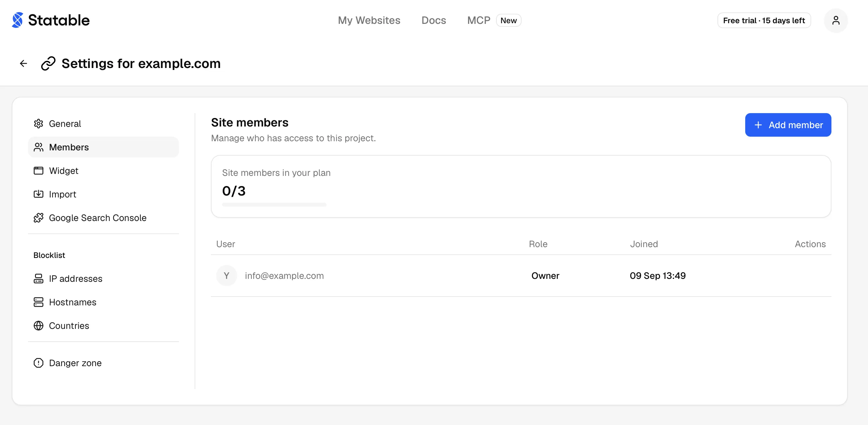Click the info@example.com email
This screenshot has height=425, width=868.
284,276
